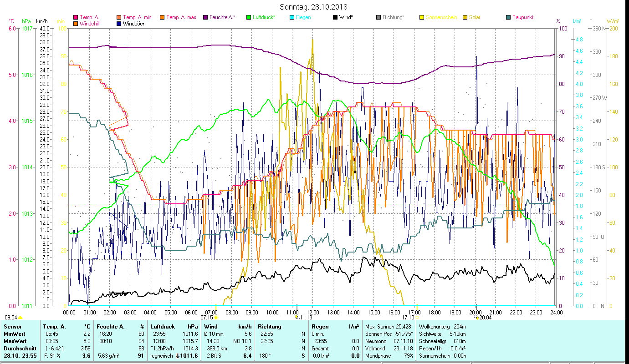The image size is (629, 364).
Task: Click the solar noon marker at 11:13
Action: [x=296, y=317]
